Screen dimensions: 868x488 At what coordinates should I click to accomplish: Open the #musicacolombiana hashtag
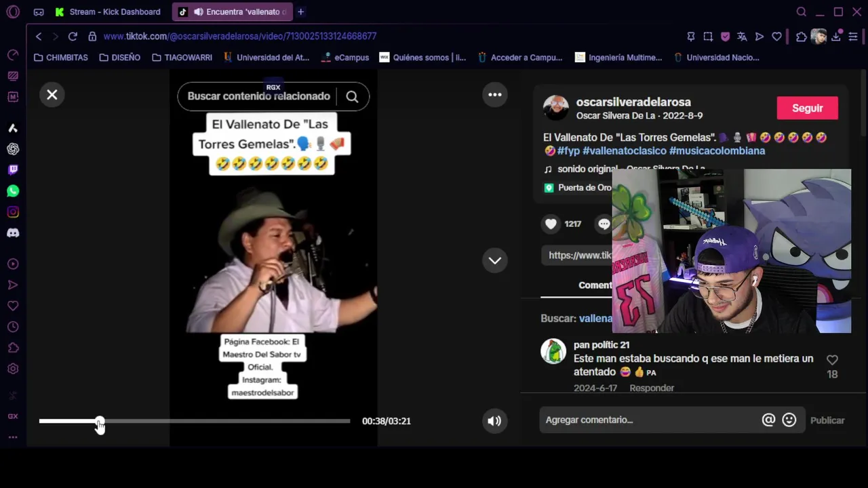coord(717,150)
